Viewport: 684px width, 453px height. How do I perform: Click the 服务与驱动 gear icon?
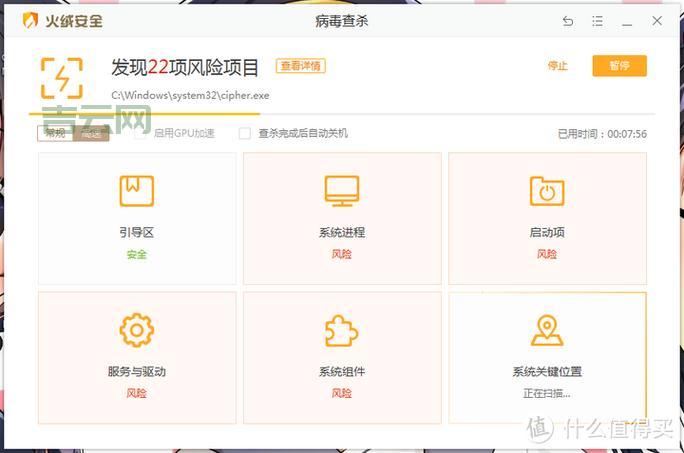pos(137,330)
